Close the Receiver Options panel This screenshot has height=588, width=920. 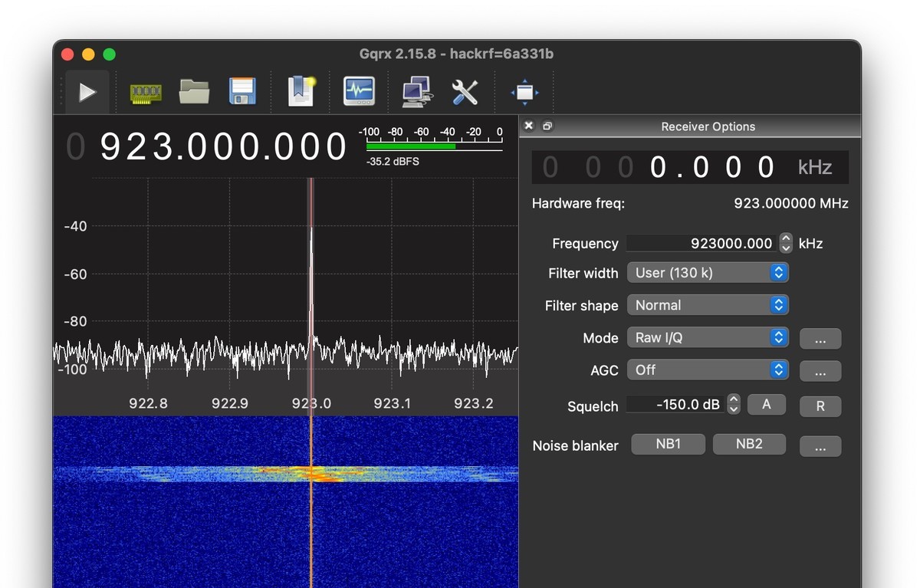click(x=529, y=126)
